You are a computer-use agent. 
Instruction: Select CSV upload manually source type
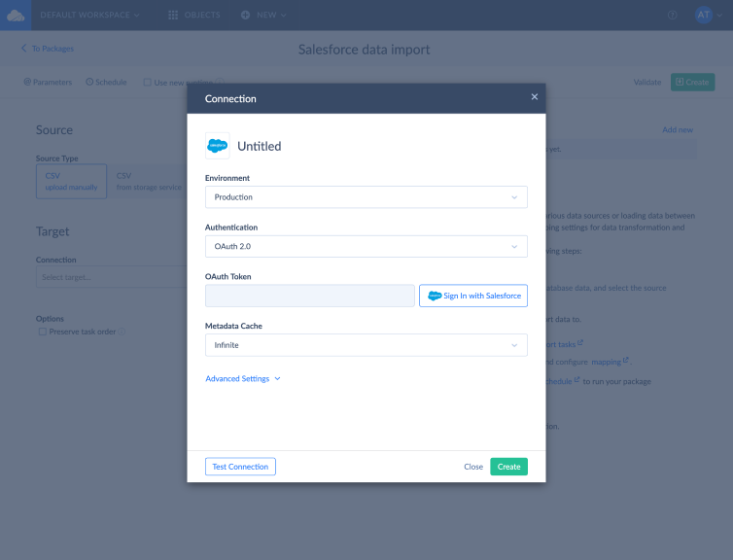72,182
